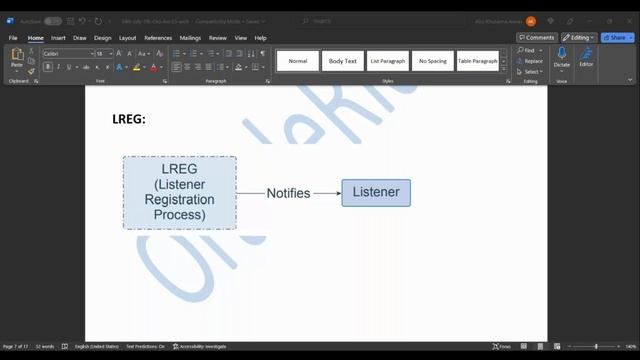Viewport: 640px width, 360px height.
Task: Apply the Body Text style
Action: tap(342, 61)
